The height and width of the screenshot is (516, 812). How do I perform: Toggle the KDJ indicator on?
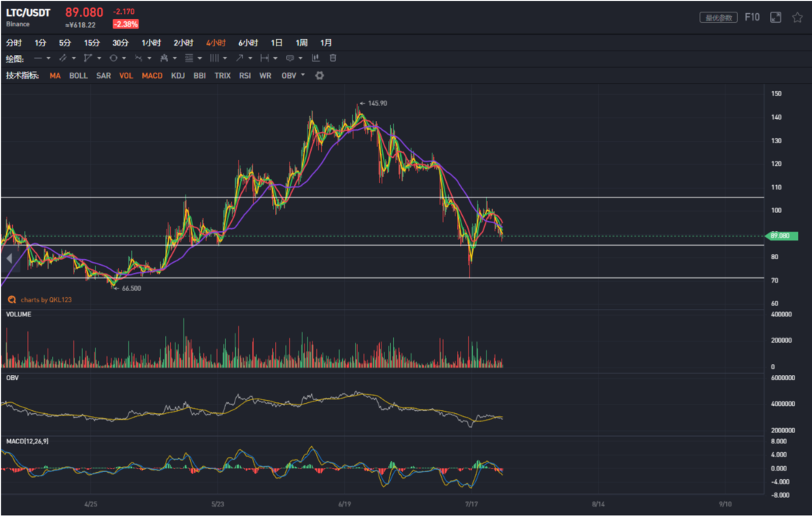176,76
